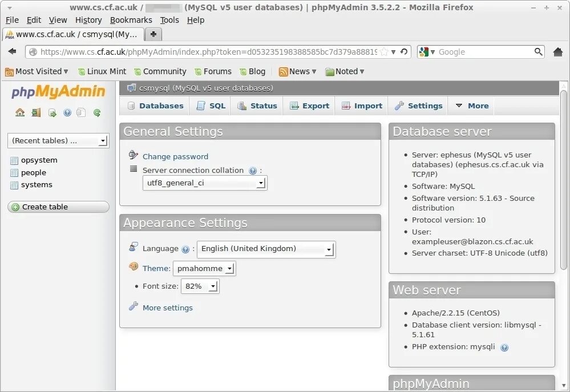Open the Bookmarks menu
This screenshot has height=392, width=570.
tap(131, 20)
